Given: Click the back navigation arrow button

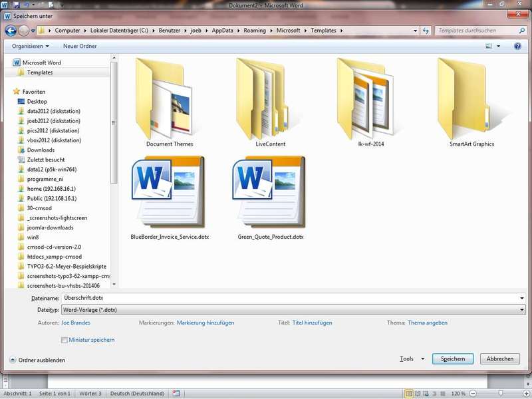Looking at the screenshot, I should [x=11, y=31].
